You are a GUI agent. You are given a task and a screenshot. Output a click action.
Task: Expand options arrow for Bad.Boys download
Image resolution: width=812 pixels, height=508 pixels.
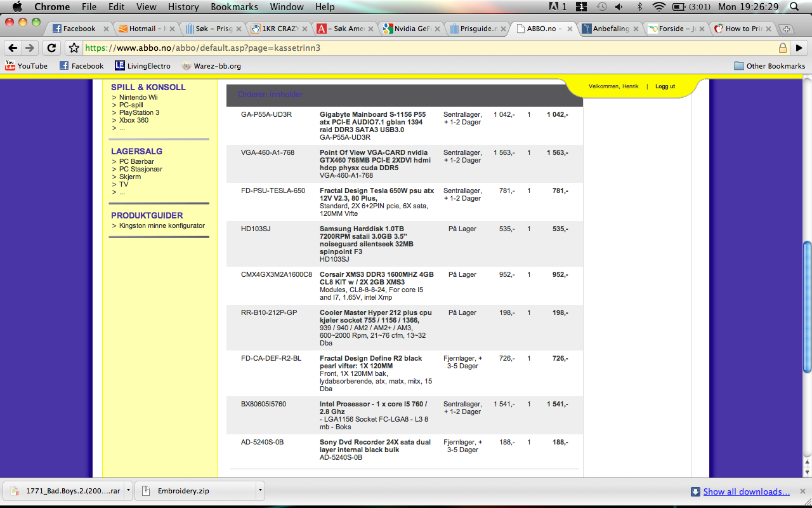[x=129, y=491]
